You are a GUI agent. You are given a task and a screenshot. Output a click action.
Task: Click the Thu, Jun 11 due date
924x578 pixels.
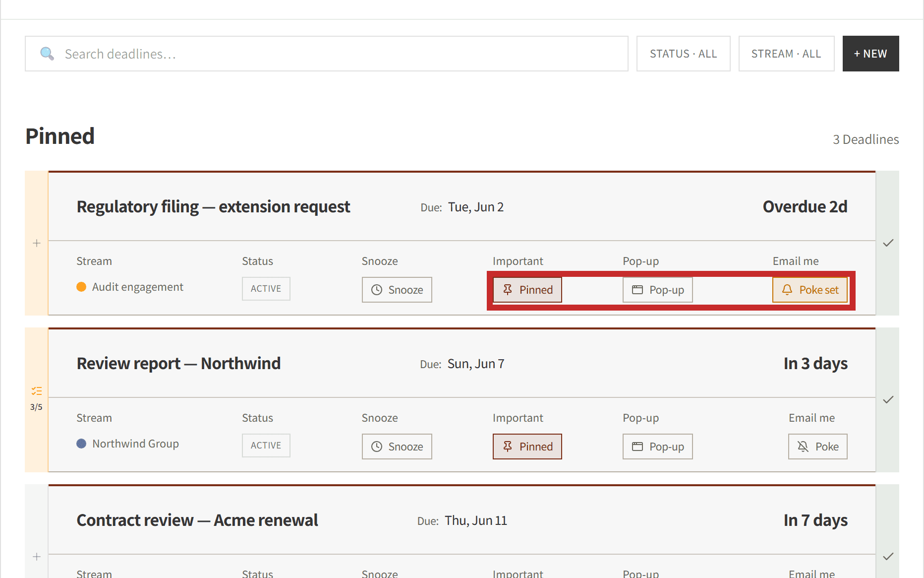point(475,520)
